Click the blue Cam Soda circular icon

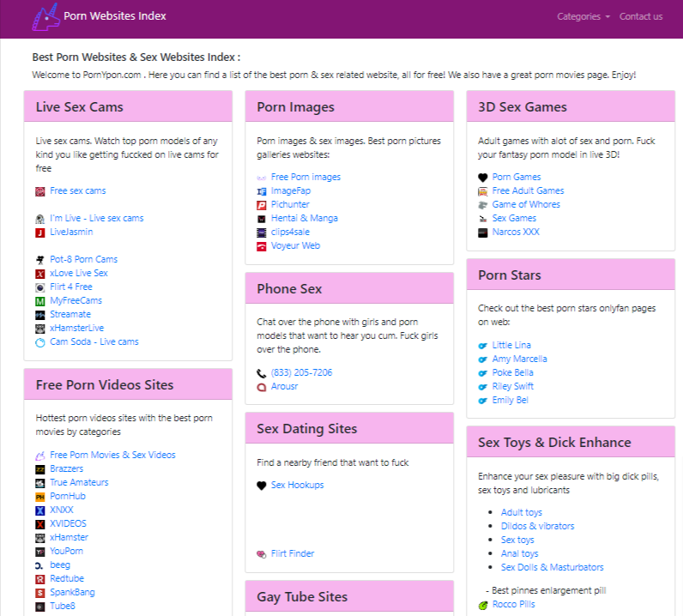point(40,342)
